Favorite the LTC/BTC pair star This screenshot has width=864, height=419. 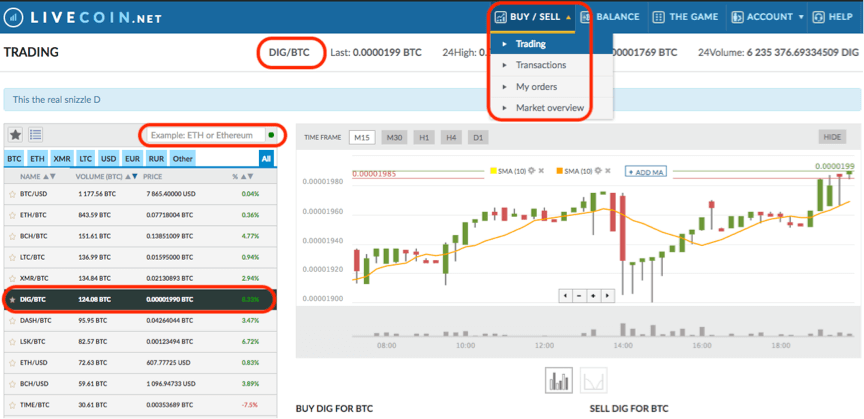(x=12, y=257)
